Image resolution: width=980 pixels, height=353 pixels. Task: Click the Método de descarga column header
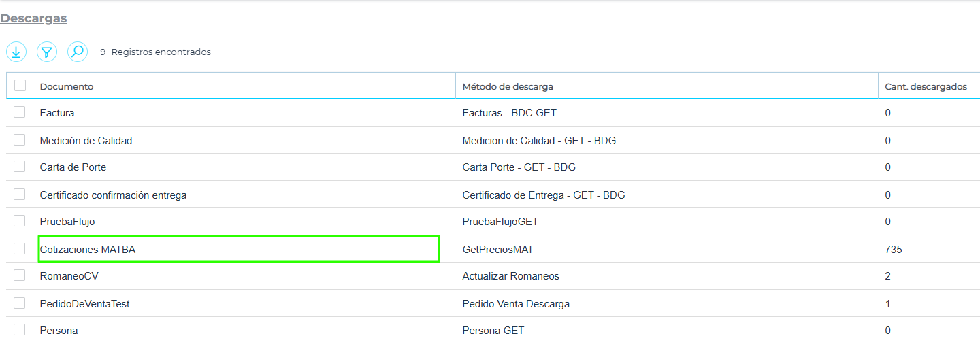tap(508, 86)
